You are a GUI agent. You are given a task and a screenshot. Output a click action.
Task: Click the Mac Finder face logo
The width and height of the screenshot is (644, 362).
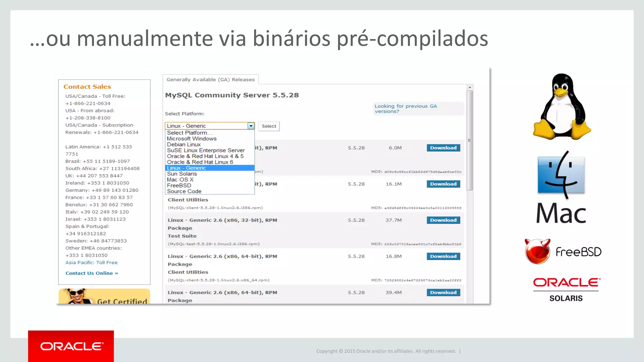[561, 174]
